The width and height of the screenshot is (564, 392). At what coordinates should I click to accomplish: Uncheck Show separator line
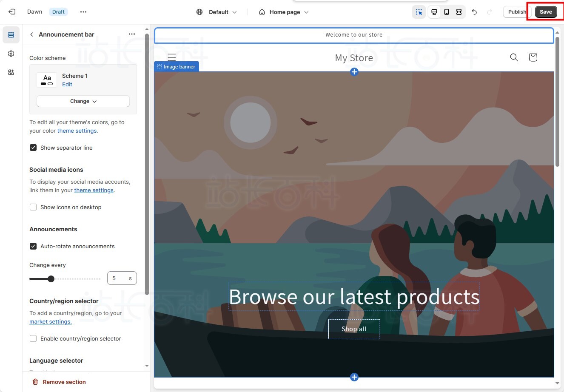click(33, 148)
